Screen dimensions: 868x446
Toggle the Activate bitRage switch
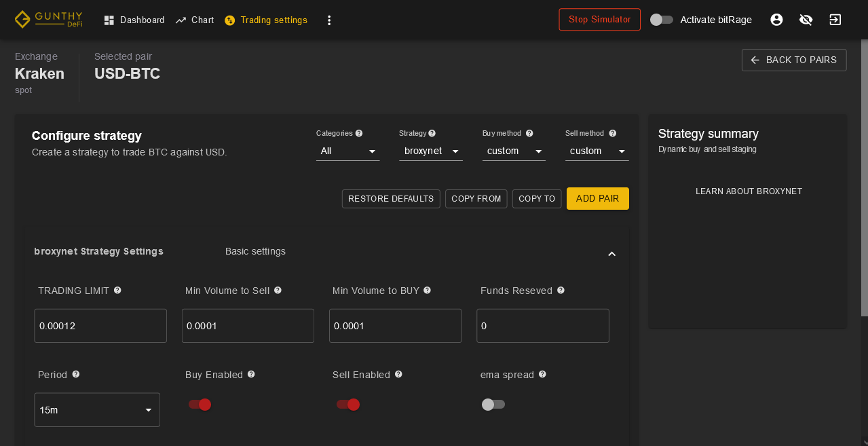coord(661,20)
